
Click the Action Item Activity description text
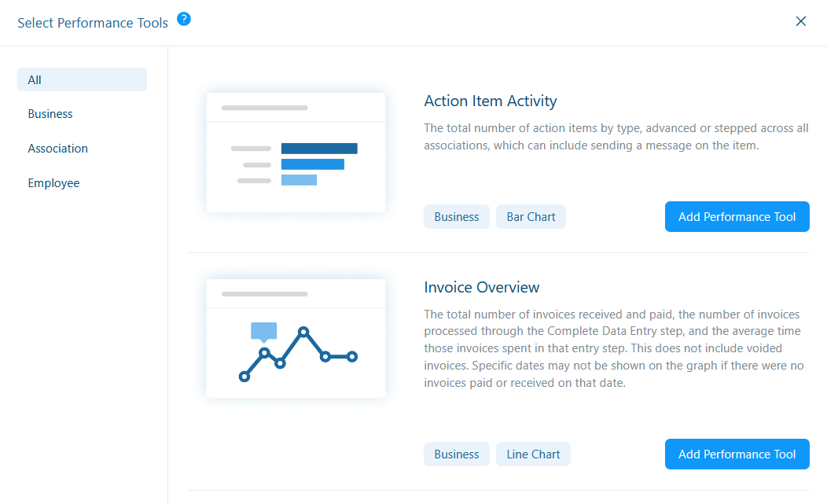[x=616, y=137]
